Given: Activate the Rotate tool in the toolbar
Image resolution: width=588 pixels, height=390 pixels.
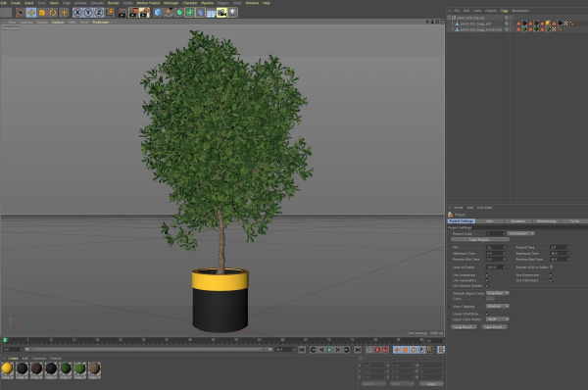Looking at the screenshot, I should [x=53, y=13].
